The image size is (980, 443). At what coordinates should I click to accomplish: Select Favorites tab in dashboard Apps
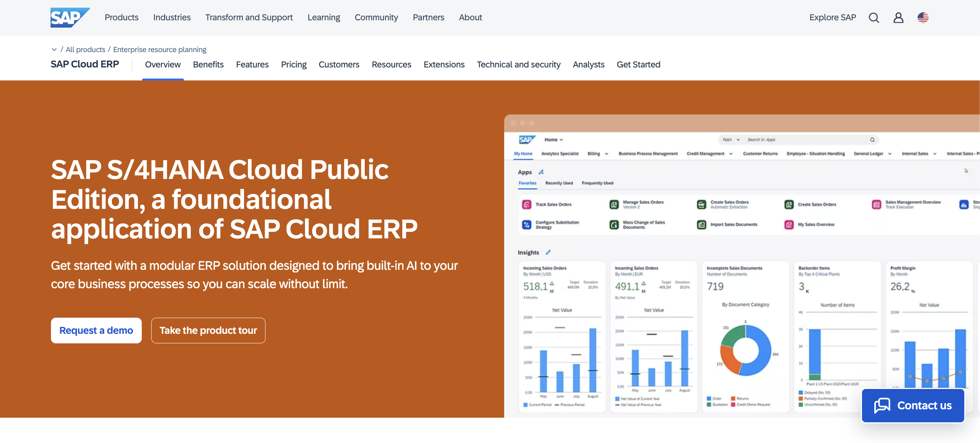(528, 183)
